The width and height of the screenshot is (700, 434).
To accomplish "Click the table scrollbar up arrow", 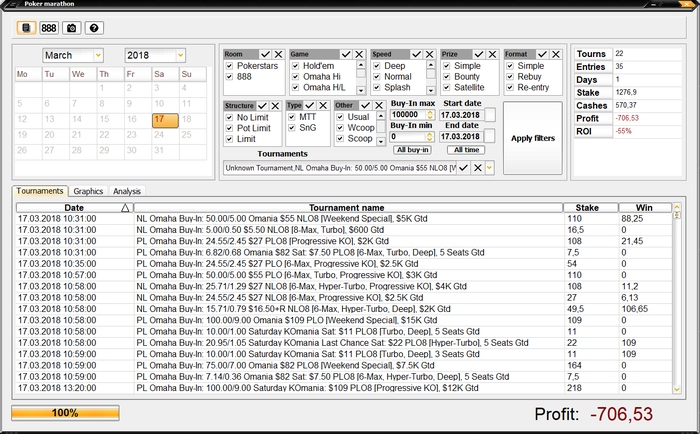I will point(677,207).
